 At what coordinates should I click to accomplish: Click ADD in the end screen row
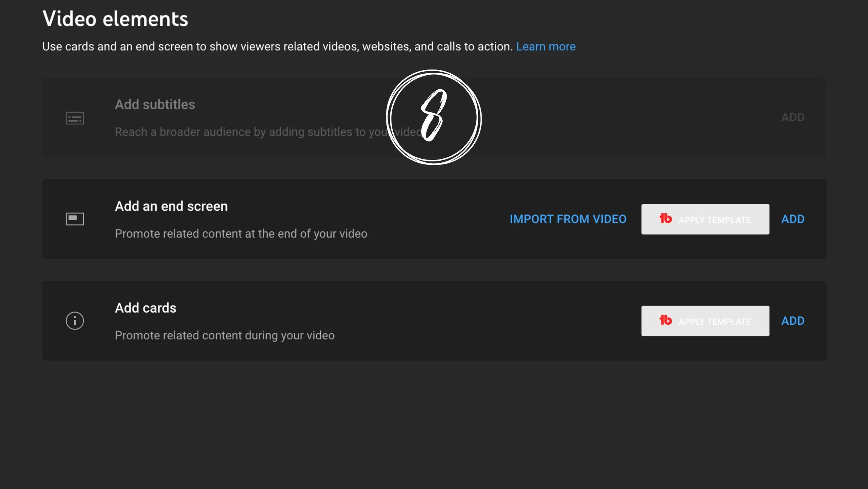(793, 219)
